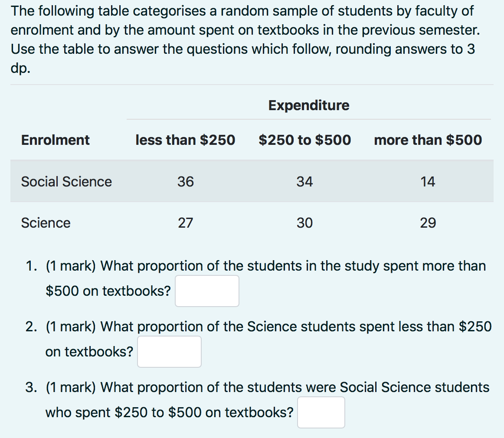The width and height of the screenshot is (504, 438).
Task: Click the table cell showing 14
Action: tap(428, 181)
